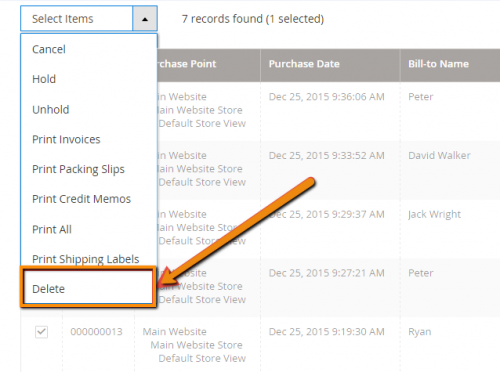Click order number 000000013
The height and width of the screenshot is (372, 500).
pyautogui.click(x=96, y=332)
